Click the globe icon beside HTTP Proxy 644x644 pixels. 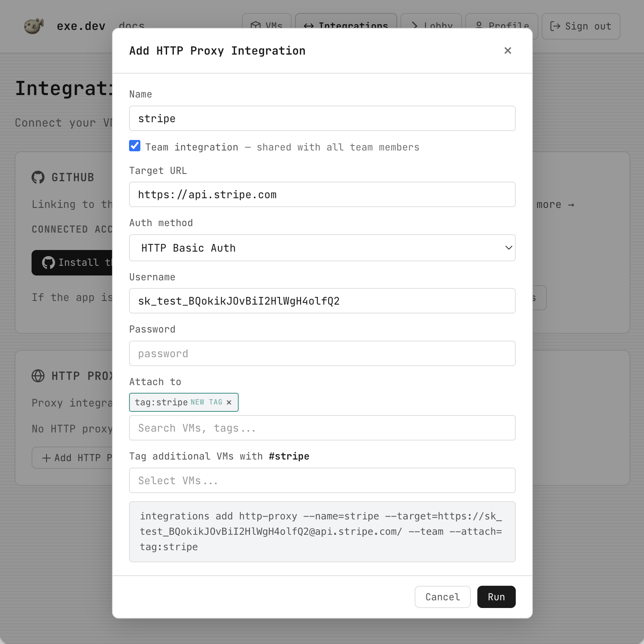[x=38, y=376]
